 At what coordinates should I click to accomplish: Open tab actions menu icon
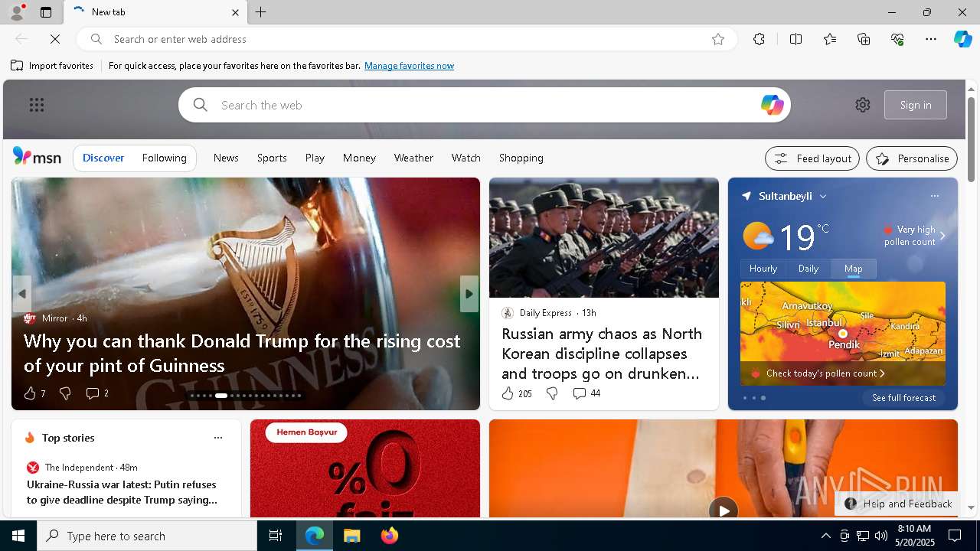[46, 12]
